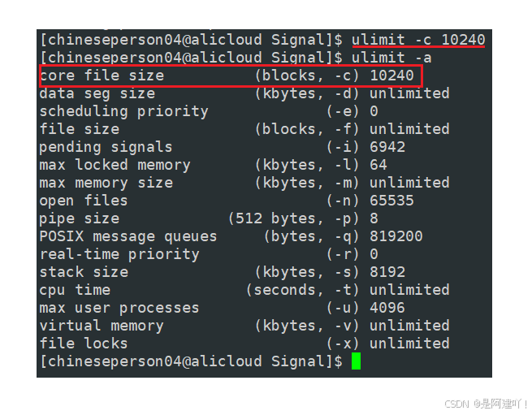
Task: Click the virtual memory line
Action: (x=244, y=326)
